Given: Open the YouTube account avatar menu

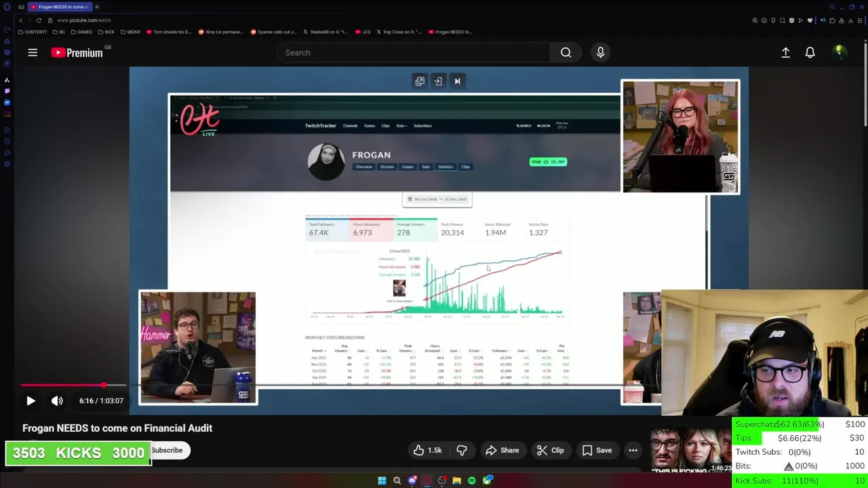Looking at the screenshot, I should pos(839,52).
